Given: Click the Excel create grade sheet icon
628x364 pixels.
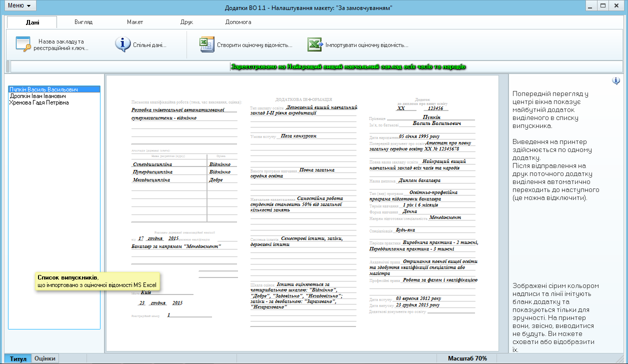Looking at the screenshot, I should coord(207,44).
